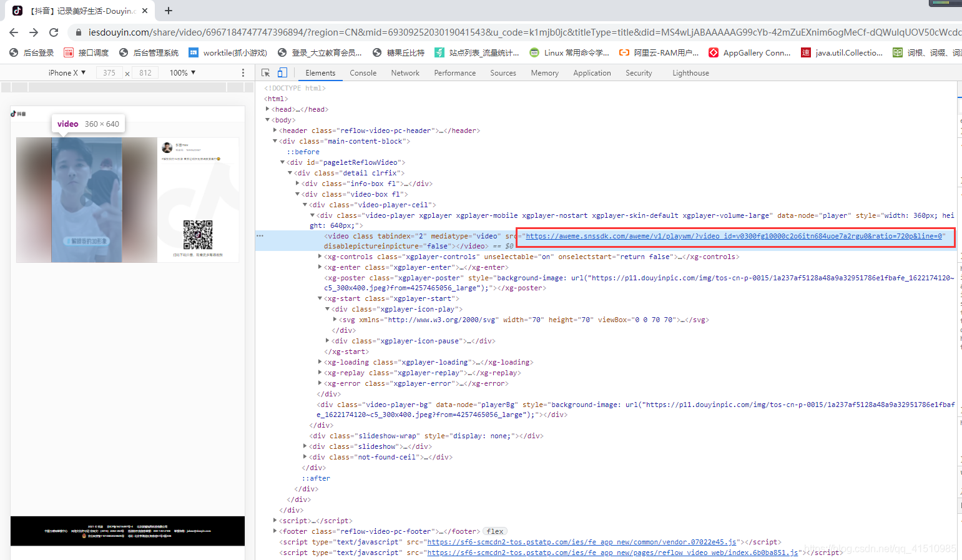The image size is (962, 560).
Task: Select the inspect element picker icon
Action: coord(266,72)
